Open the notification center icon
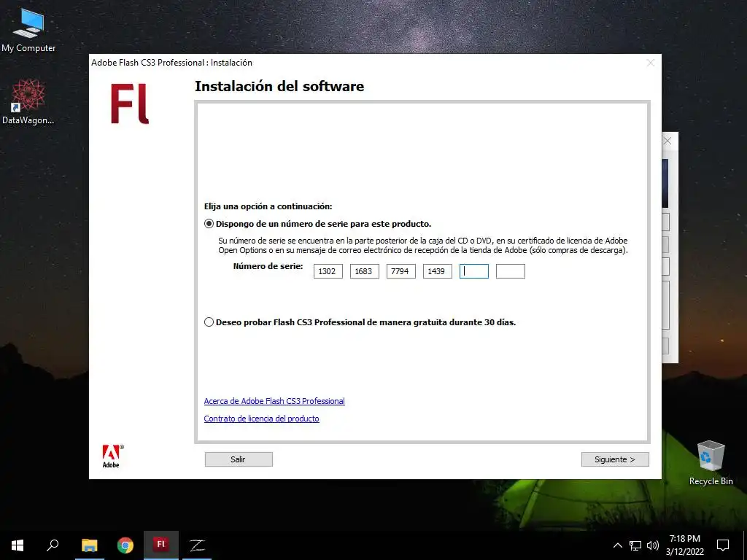 (x=723, y=545)
